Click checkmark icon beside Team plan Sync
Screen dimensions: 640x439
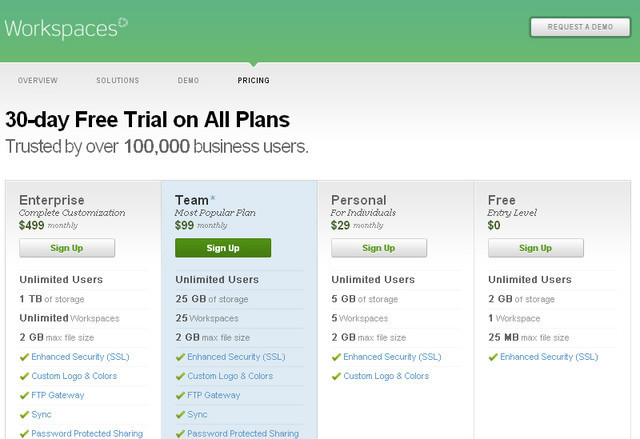pos(180,414)
